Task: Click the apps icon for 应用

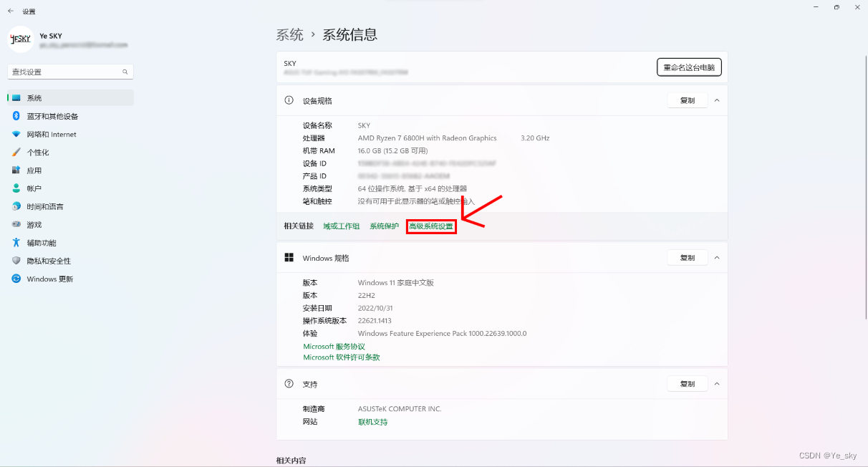Action: (16, 170)
